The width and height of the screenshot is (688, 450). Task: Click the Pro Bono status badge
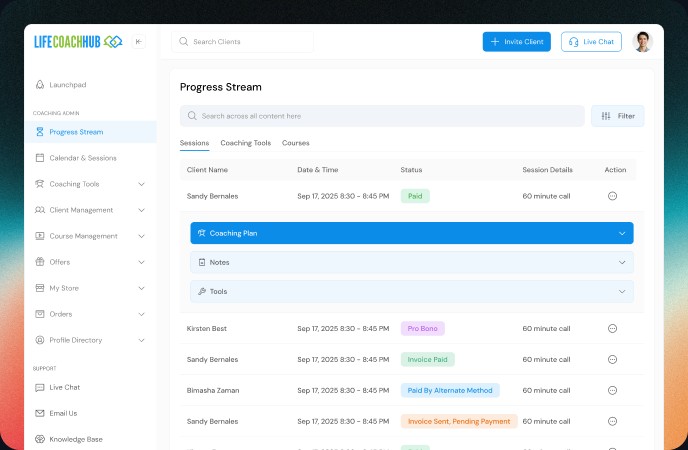click(x=423, y=329)
